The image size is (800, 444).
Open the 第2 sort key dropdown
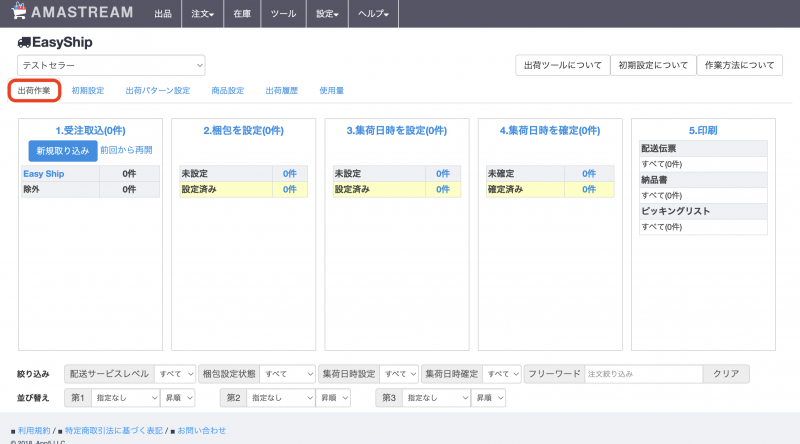pyautogui.click(x=281, y=398)
